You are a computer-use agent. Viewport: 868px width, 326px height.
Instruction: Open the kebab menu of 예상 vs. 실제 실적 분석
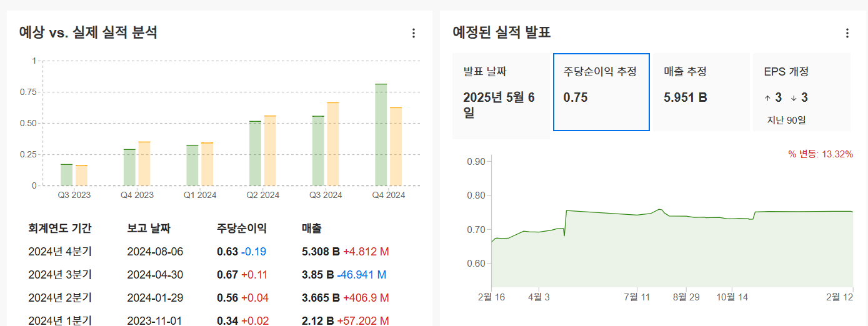coord(413,33)
